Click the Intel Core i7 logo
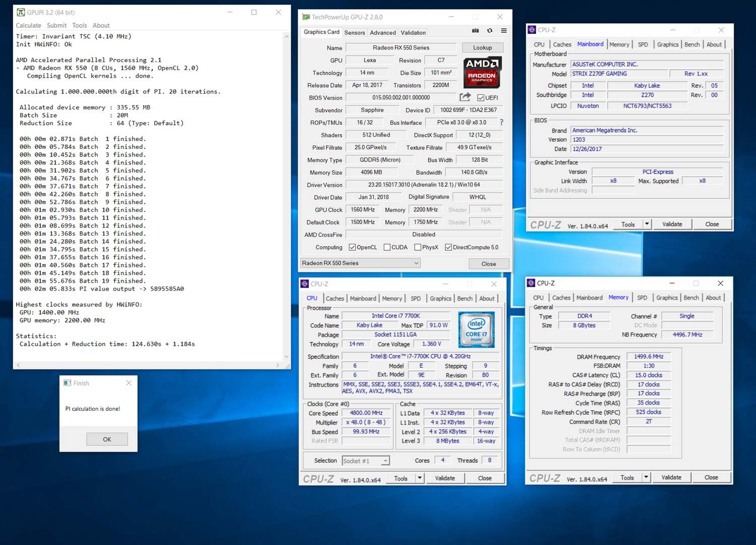 pos(476,329)
